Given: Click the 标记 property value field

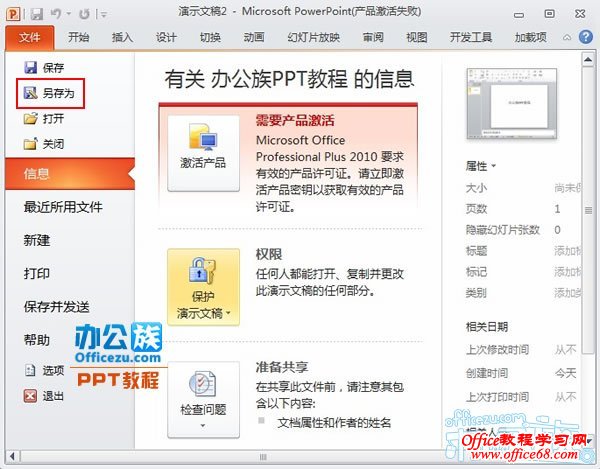Looking at the screenshot, I should pyautogui.click(x=568, y=272).
